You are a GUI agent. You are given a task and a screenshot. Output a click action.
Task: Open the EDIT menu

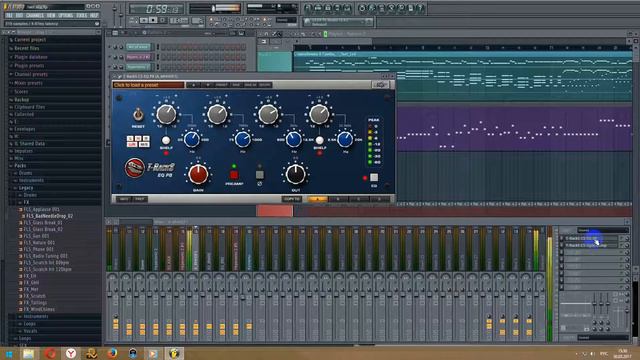pyautogui.click(x=19, y=16)
